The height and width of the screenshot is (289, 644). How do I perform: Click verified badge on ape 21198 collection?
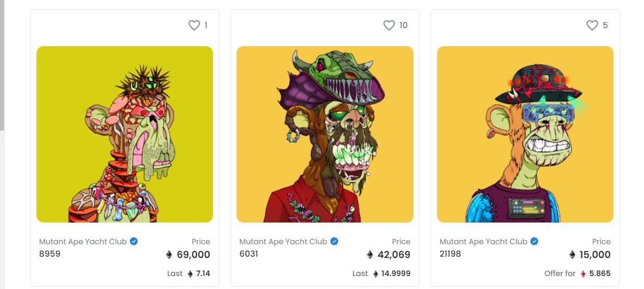[535, 241]
